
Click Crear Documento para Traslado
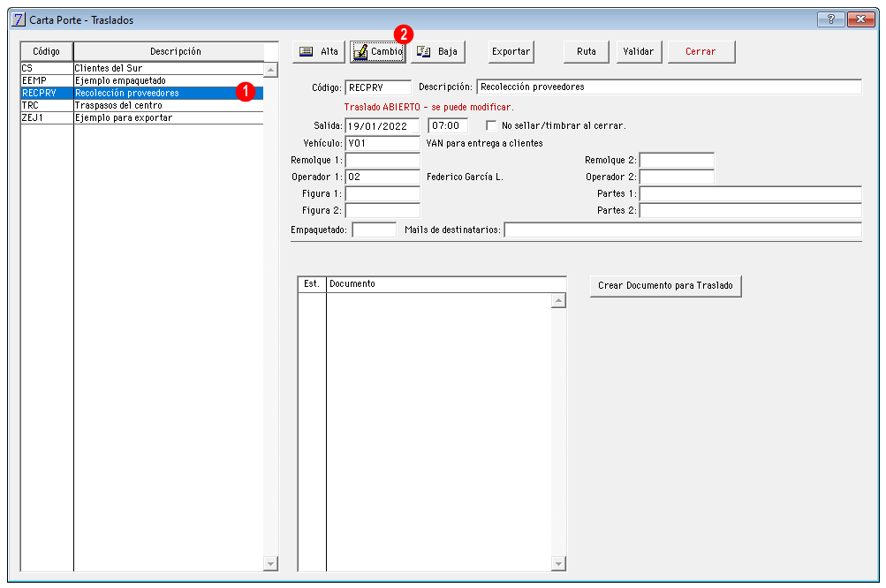(666, 286)
